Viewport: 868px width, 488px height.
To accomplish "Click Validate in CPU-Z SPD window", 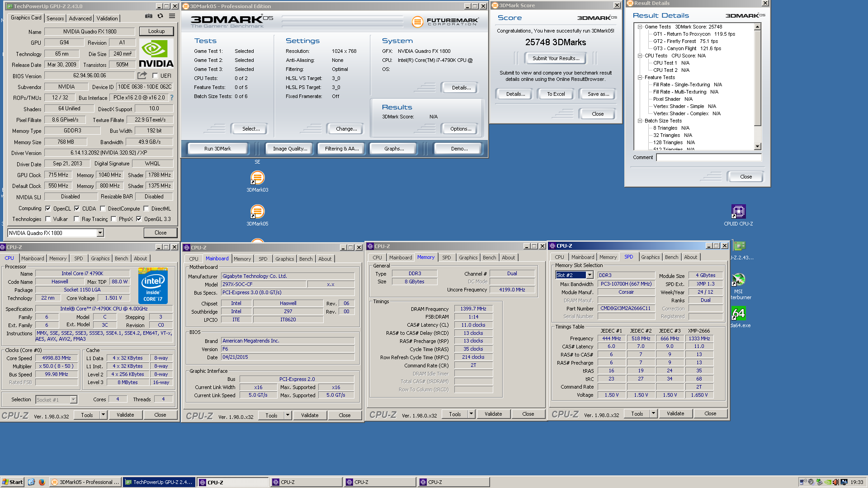I will (x=675, y=413).
